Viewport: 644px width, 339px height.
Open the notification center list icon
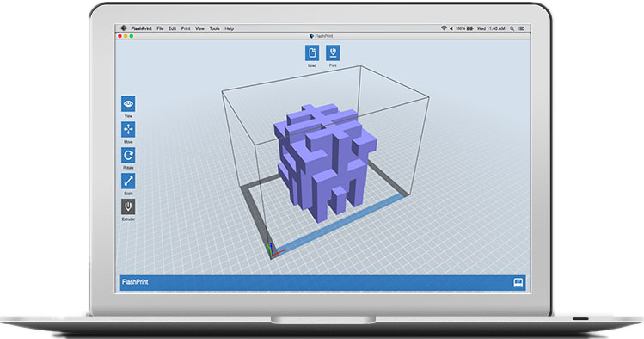[521, 28]
